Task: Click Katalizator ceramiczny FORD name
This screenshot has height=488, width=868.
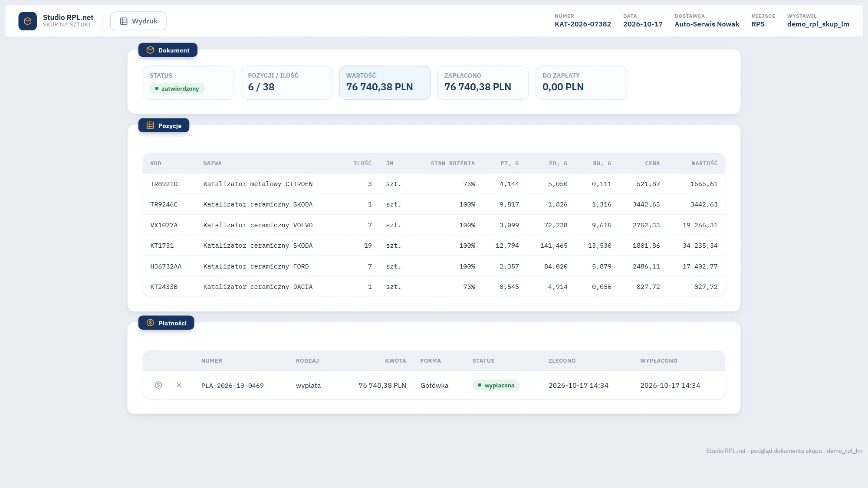Action: coord(256,266)
